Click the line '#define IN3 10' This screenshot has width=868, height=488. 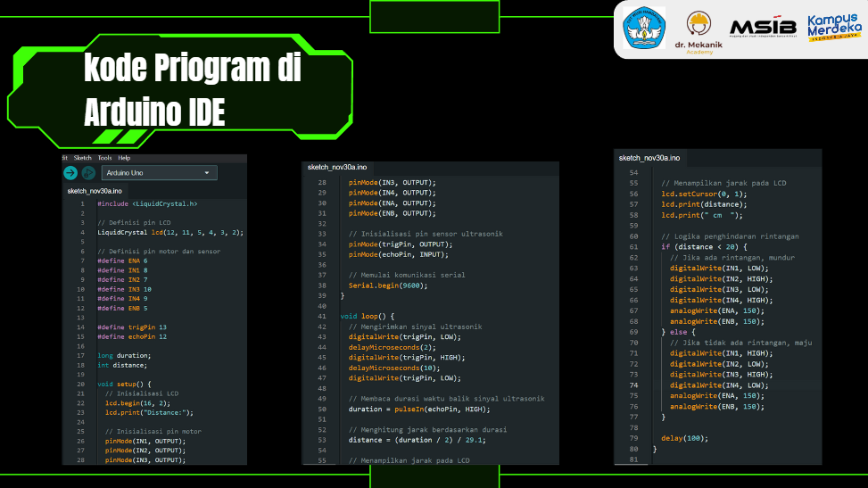pos(125,289)
